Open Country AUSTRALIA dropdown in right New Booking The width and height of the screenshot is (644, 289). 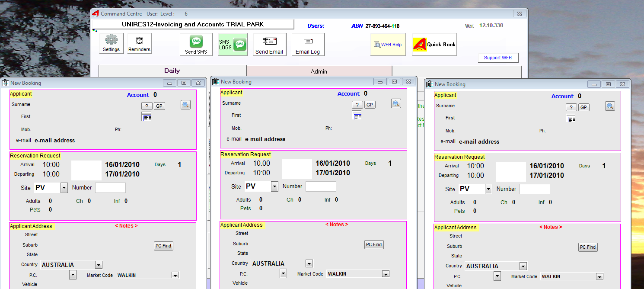(x=523, y=266)
